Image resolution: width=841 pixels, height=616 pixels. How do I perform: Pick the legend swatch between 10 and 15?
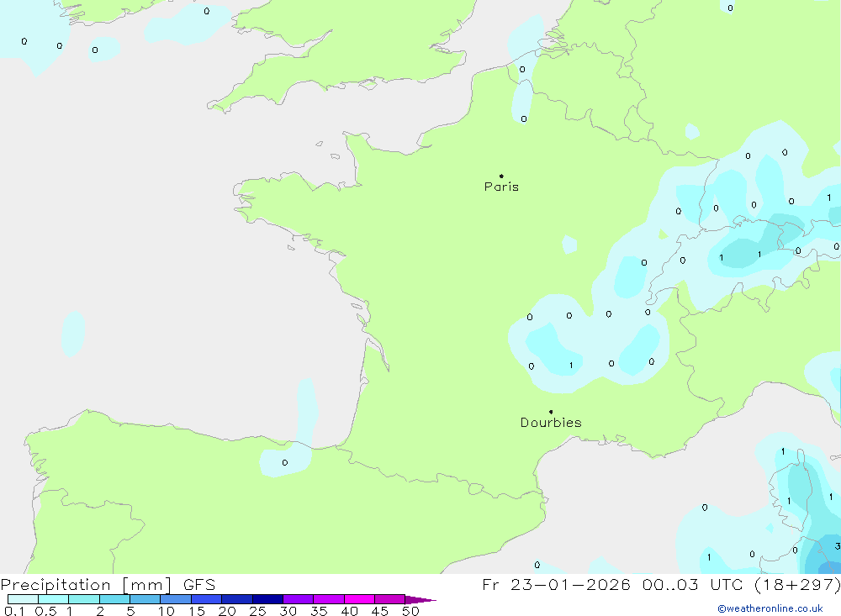click(x=176, y=599)
